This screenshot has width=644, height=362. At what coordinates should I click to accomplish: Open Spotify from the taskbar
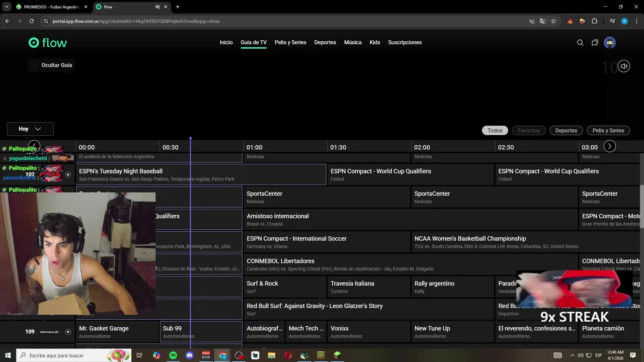[x=173, y=355]
